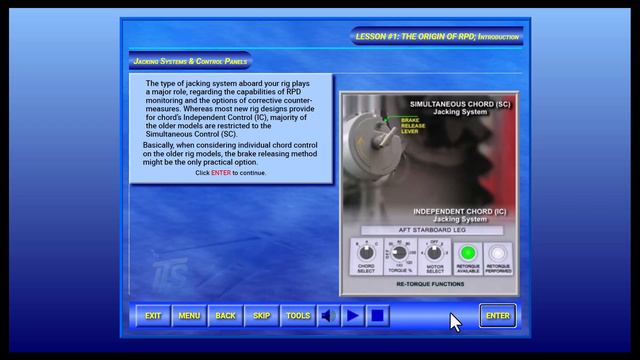Click the Retorque Performed indicator
The height and width of the screenshot is (360, 640).
tap(498, 253)
